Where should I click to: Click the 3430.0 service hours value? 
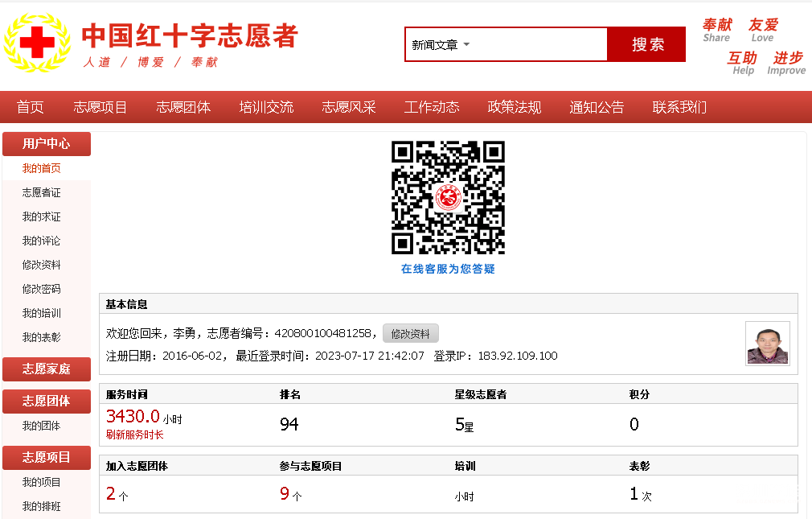pyautogui.click(x=133, y=416)
